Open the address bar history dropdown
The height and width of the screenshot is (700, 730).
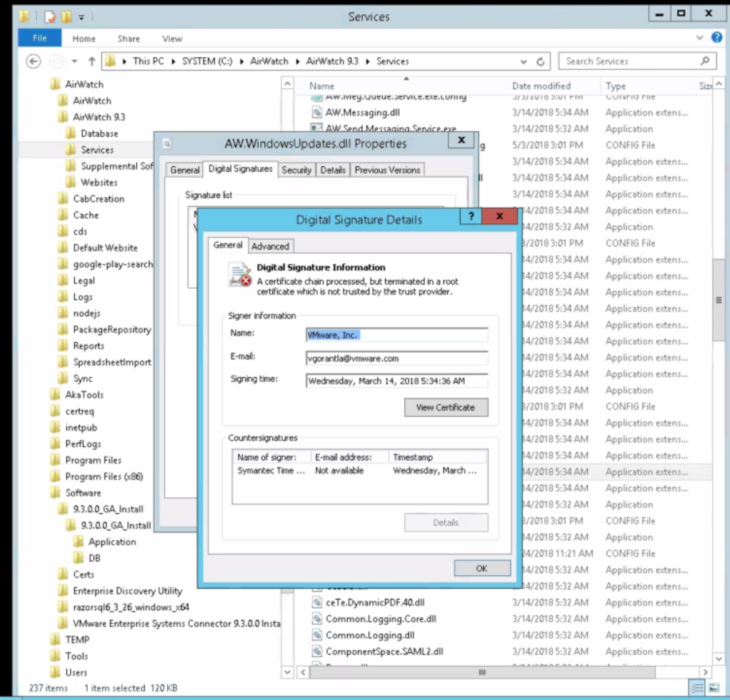(x=524, y=61)
